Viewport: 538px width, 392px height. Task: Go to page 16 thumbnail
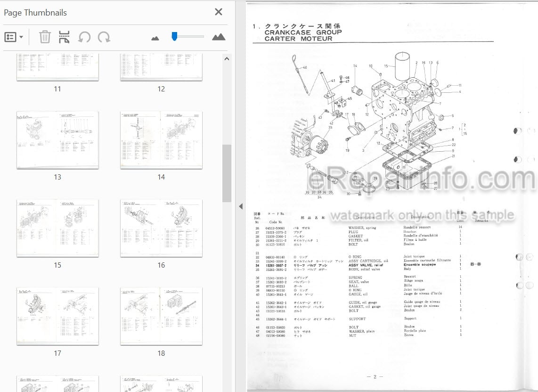[161, 228]
